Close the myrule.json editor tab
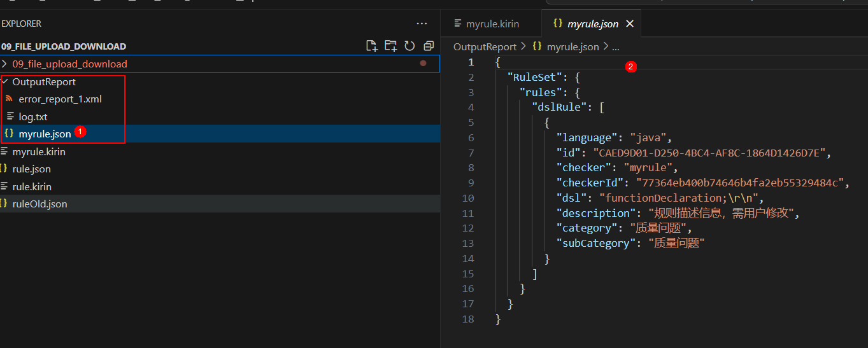Viewport: 868px width, 348px height. (630, 24)
